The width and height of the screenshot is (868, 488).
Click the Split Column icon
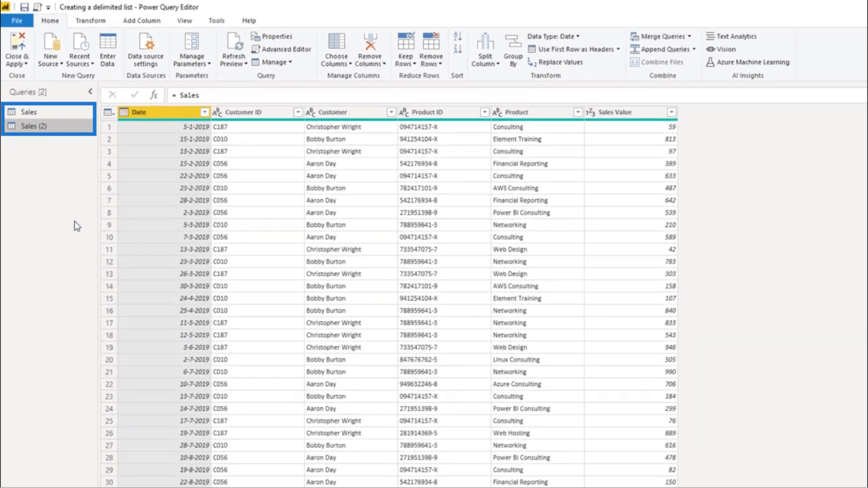(x=485, y=41)
